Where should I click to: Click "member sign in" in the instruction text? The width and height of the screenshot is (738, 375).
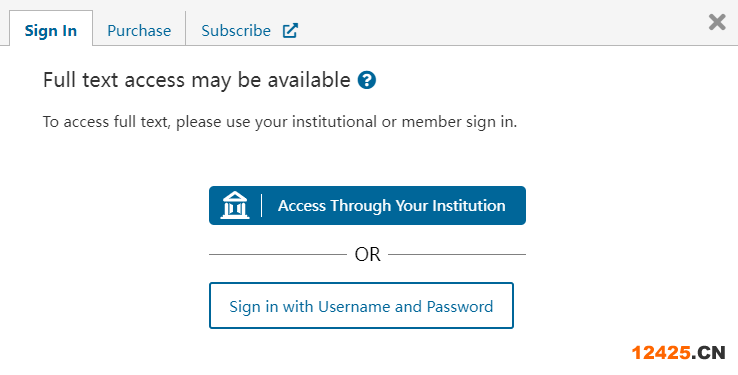pyautogui.click(x=459, y=122)
